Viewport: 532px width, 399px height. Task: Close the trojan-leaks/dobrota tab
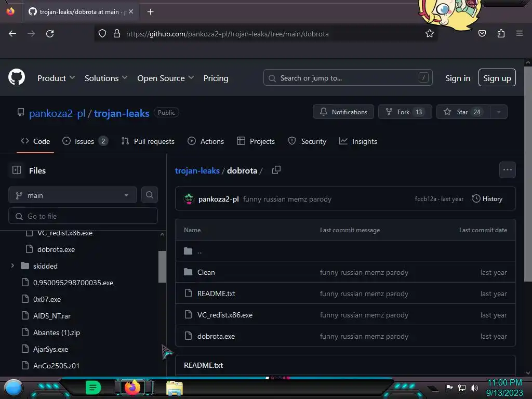coord(131,11)
